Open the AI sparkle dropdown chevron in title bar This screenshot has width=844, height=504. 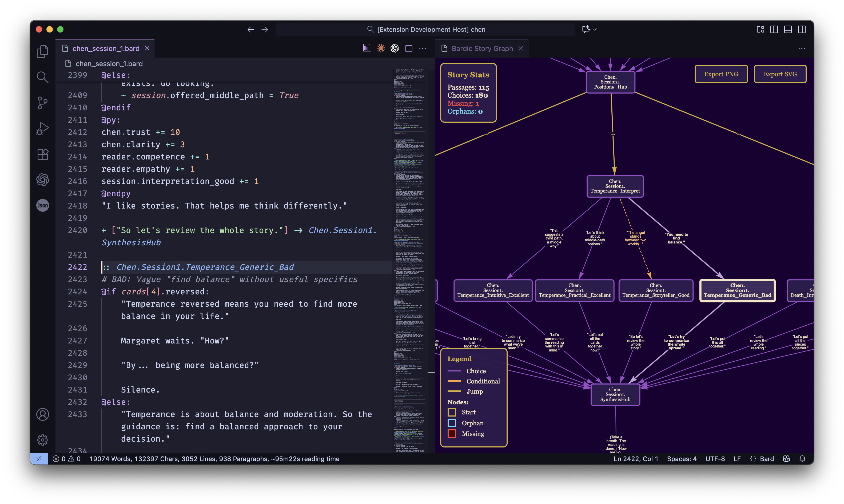[595, 30]
